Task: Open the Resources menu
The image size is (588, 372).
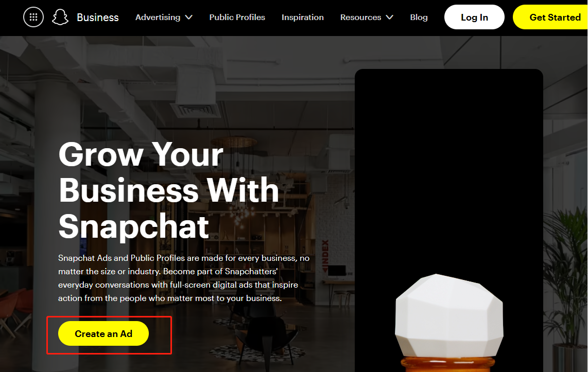Action: point(367,17)
